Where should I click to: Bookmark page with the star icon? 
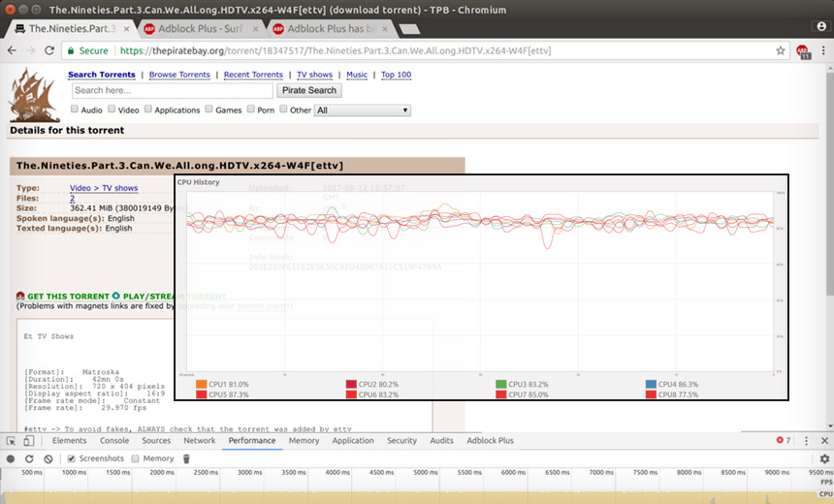click(781, 50)
